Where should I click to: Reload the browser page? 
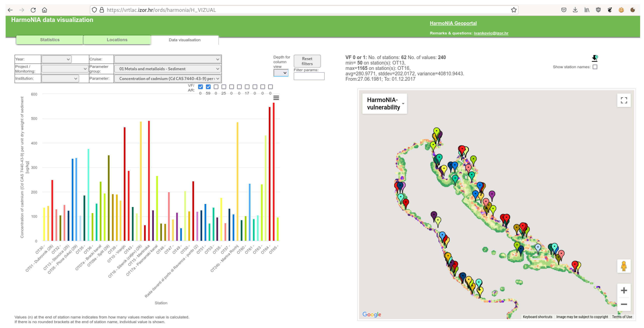tap(33, 10)
